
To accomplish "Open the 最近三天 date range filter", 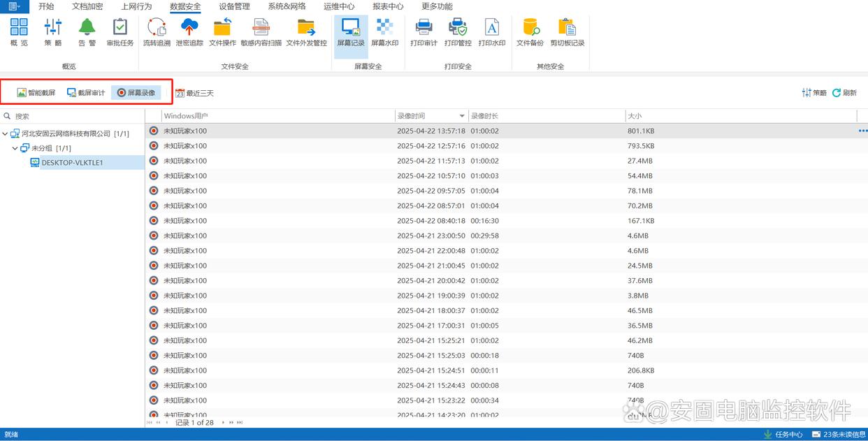I will pyautogui.click(x=194, y=93).
